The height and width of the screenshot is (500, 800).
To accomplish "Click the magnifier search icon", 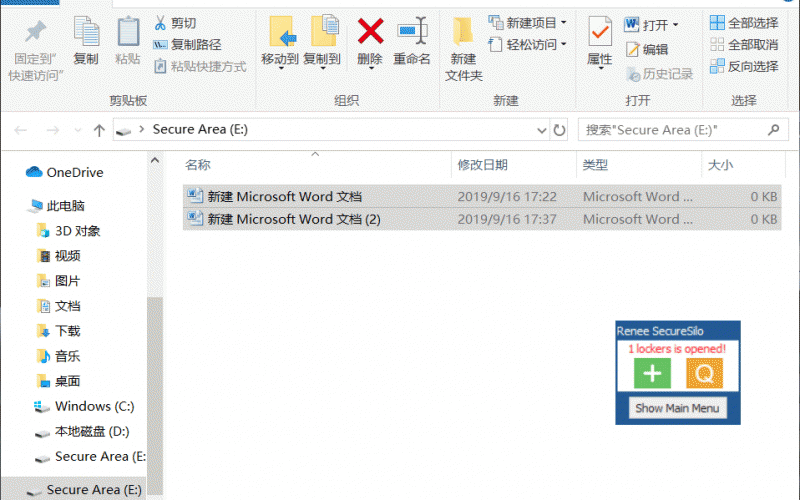I will point(774,130).
